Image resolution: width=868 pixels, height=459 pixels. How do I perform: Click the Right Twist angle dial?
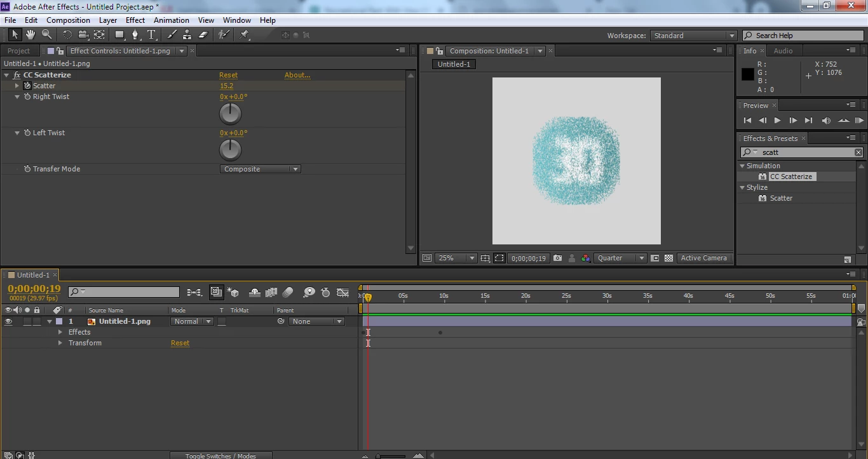pos(230,114)
